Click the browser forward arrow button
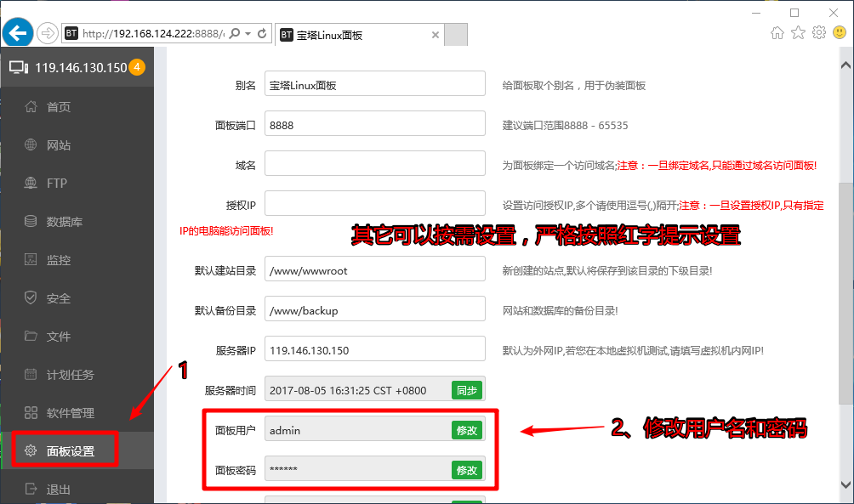Screen dimensions: 854x504 (48, 33)
